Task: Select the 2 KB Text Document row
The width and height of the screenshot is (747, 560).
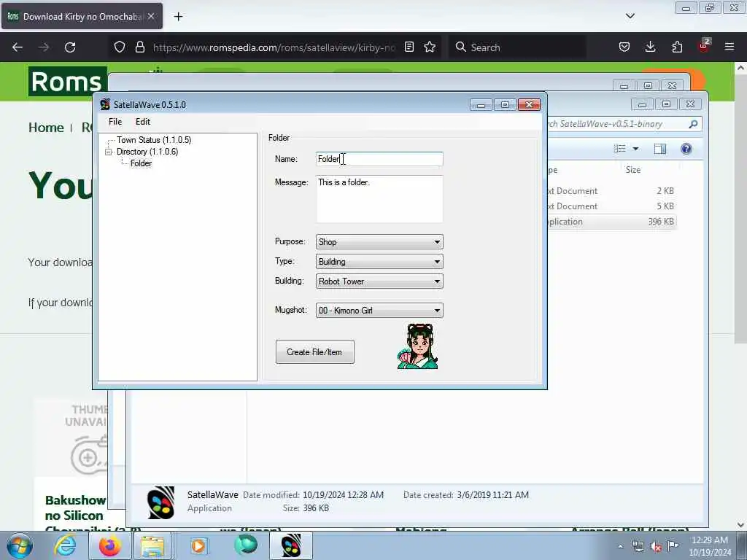Action: 612,191
